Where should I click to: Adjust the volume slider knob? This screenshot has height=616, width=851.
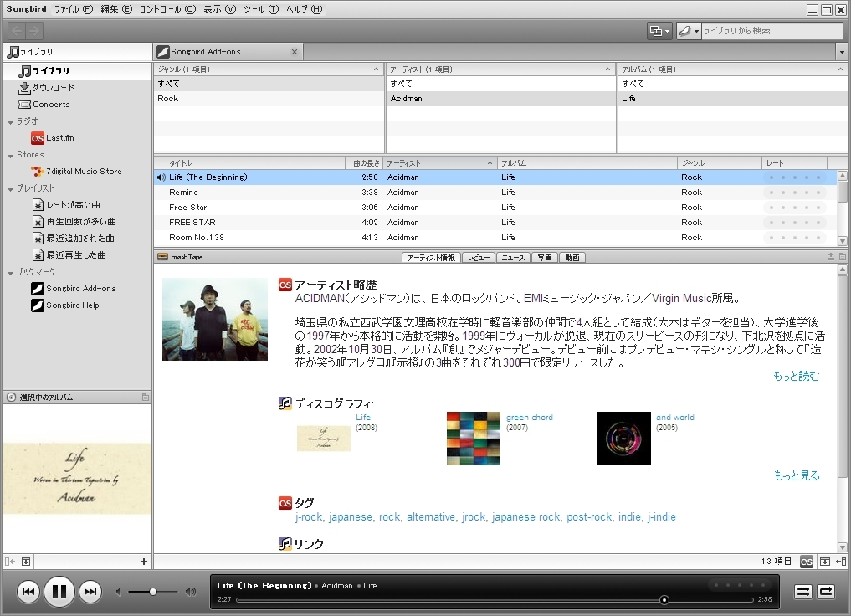pos(153,592)
